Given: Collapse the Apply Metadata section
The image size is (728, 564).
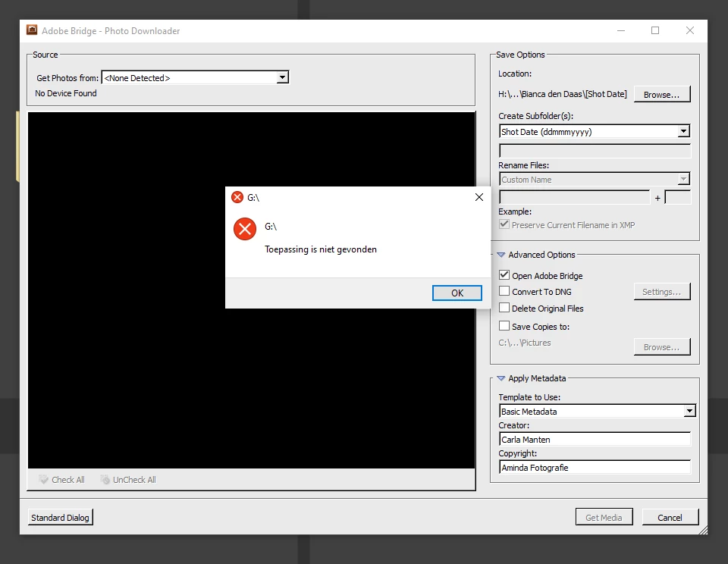Looking at the screenshot, I should click(501, 378).
